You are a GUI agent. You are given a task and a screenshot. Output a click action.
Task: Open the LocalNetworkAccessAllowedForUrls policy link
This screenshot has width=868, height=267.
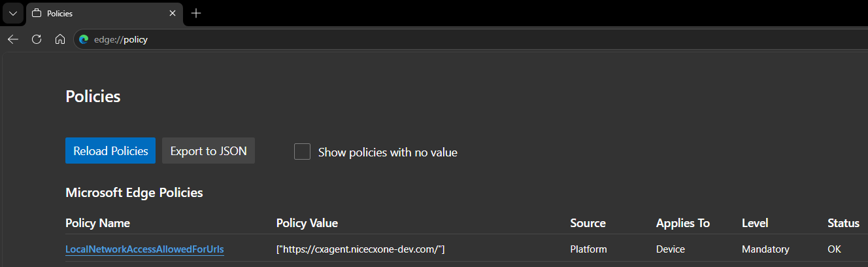pos(144,249)
